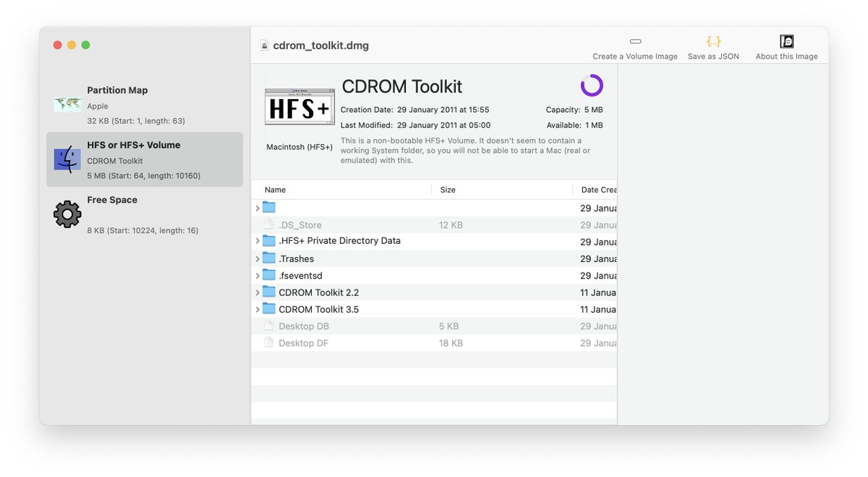This screenshot has height=477, width=868.
Task: Select the Desktop DB file name
Action: [304, 326]
